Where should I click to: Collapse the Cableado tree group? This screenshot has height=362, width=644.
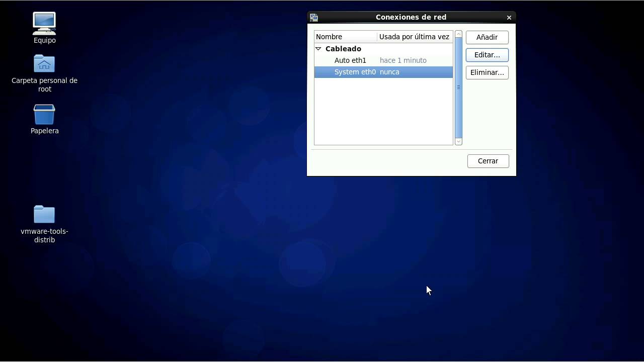click(318, 49)
